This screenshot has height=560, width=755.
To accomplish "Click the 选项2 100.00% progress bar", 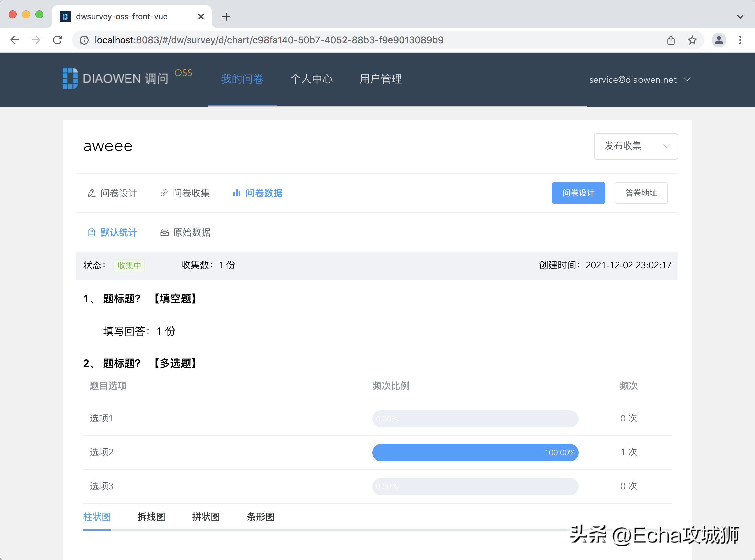I will [x=475, y=453].
